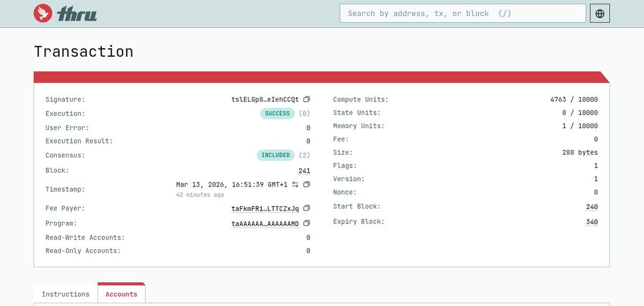
Task: Copy the timestamp value
Action: pos(306,184)
